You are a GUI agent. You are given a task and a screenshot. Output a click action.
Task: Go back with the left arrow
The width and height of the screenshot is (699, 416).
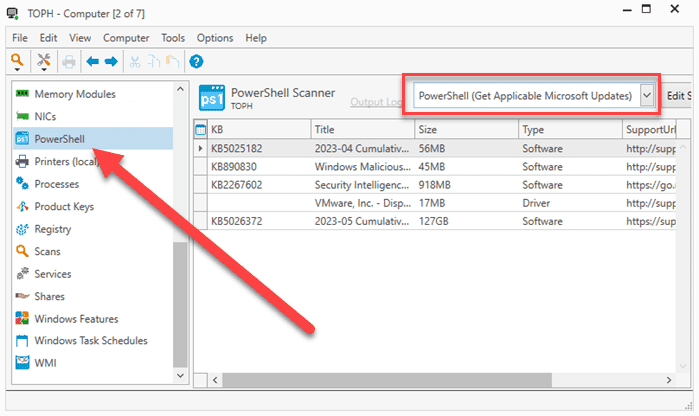(92, 62)
